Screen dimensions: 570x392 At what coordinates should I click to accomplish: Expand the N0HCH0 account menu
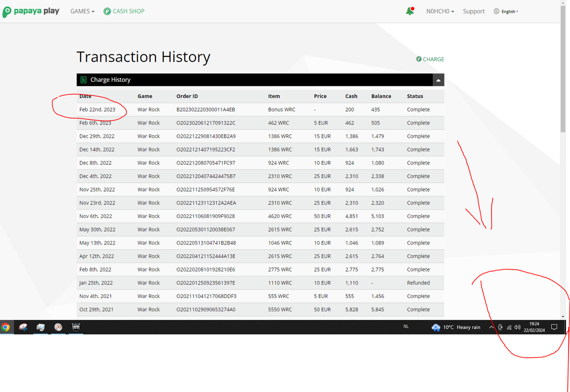[440, 11]
